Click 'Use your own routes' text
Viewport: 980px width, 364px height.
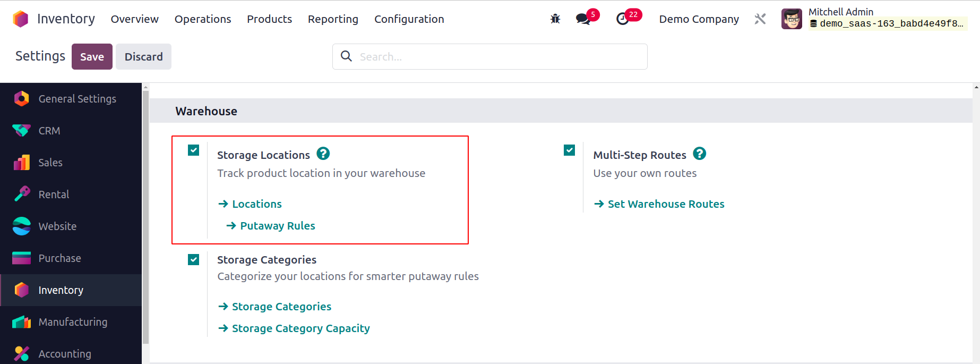click(644, 173)
